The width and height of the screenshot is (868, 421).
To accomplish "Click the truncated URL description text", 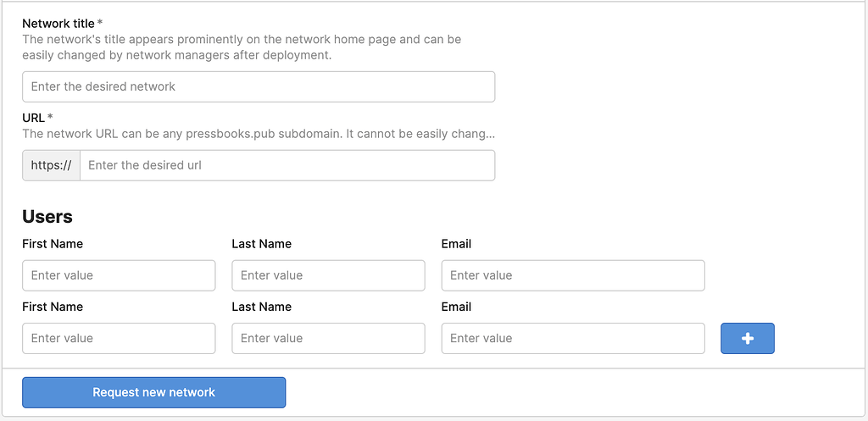I will (258, 134).
